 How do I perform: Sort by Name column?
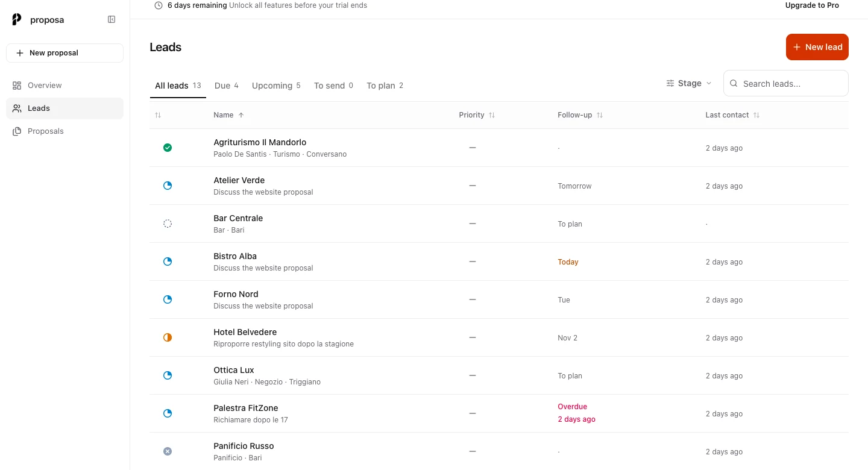coord(228,115)
